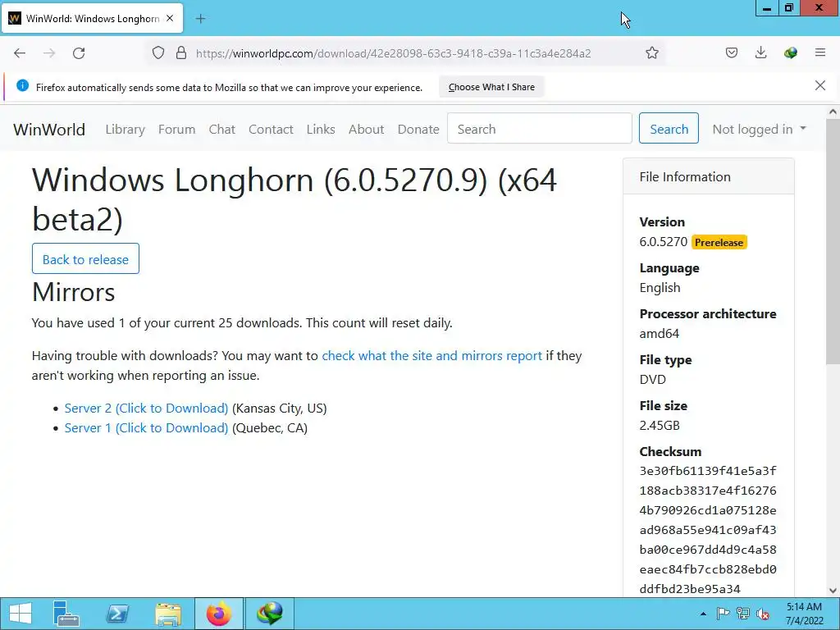The height and width of the screenshot is (630, 840).
Task: Open the taskbar clock showing 5:14 AM
Action: coord(804,614)
